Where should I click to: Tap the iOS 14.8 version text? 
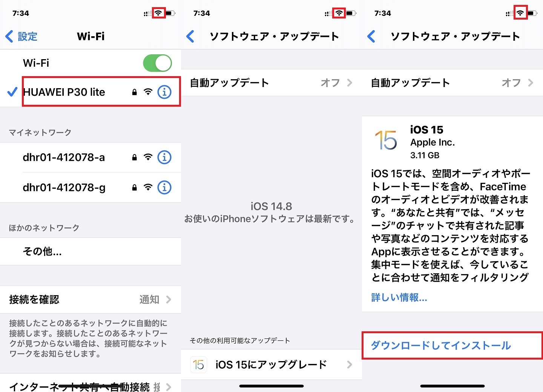tap(271, 206)
